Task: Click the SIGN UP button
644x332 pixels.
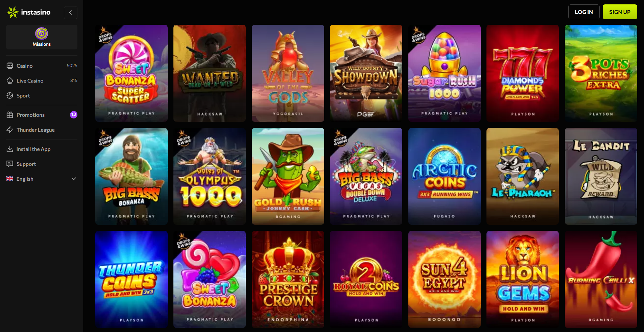Action: click(620, 12)
